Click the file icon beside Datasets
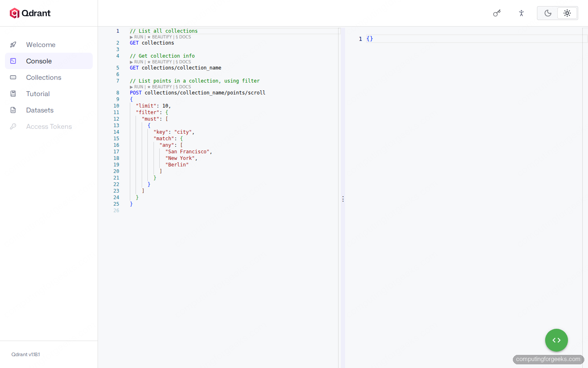 13,110
